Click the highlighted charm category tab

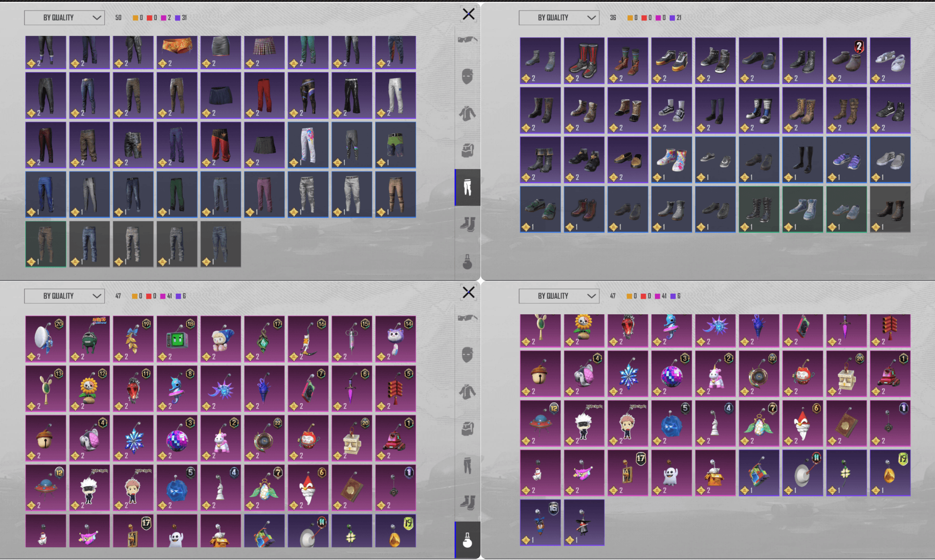(x=467, y=540)
